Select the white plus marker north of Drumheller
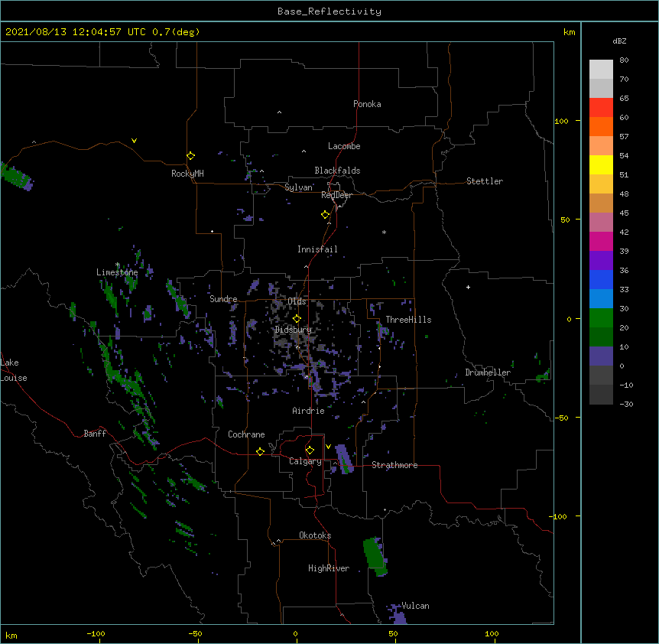This screenshot has height=644, width=659. pos(468,287)
